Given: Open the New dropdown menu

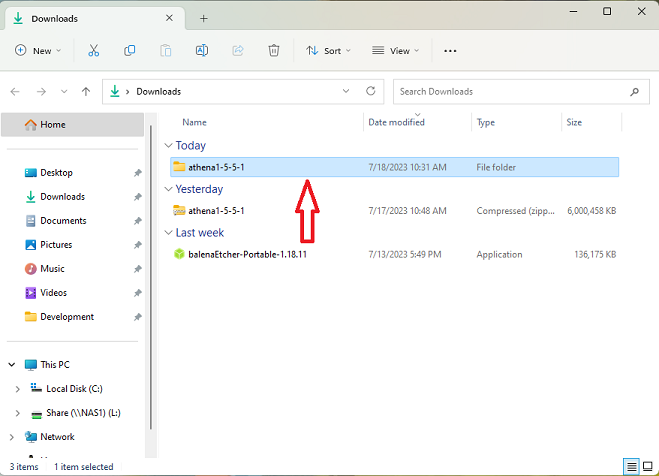Looking at the screenshot, I should point(38,50).
